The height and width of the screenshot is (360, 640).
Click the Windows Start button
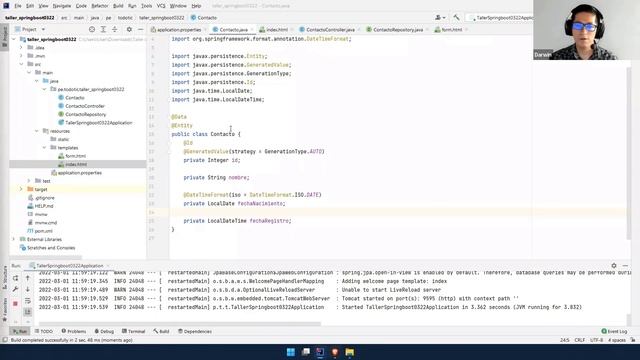(x=291, y=352)
